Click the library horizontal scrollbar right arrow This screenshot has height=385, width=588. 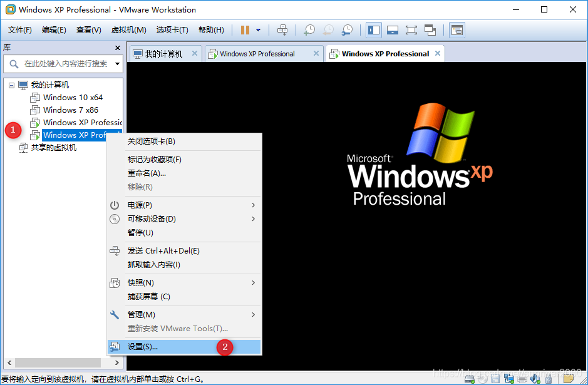tap(117, 362)
